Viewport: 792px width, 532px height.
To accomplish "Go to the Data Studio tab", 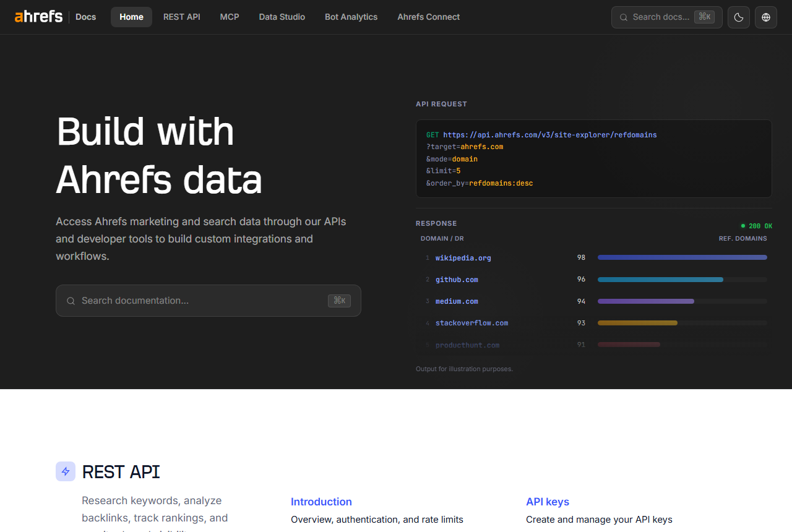I will (282, 17).
